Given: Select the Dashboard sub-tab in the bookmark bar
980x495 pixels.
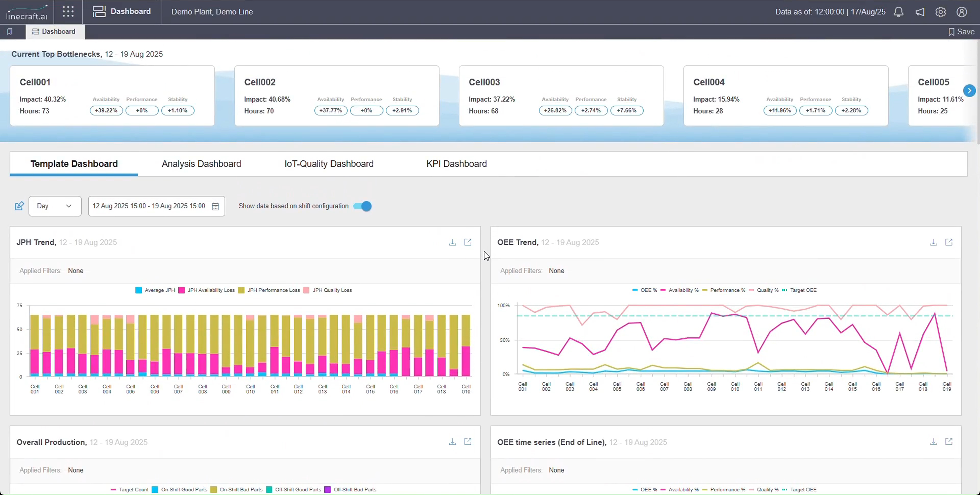Looking at the screenshot, I should pyautogui.click(x=55, y=32).
